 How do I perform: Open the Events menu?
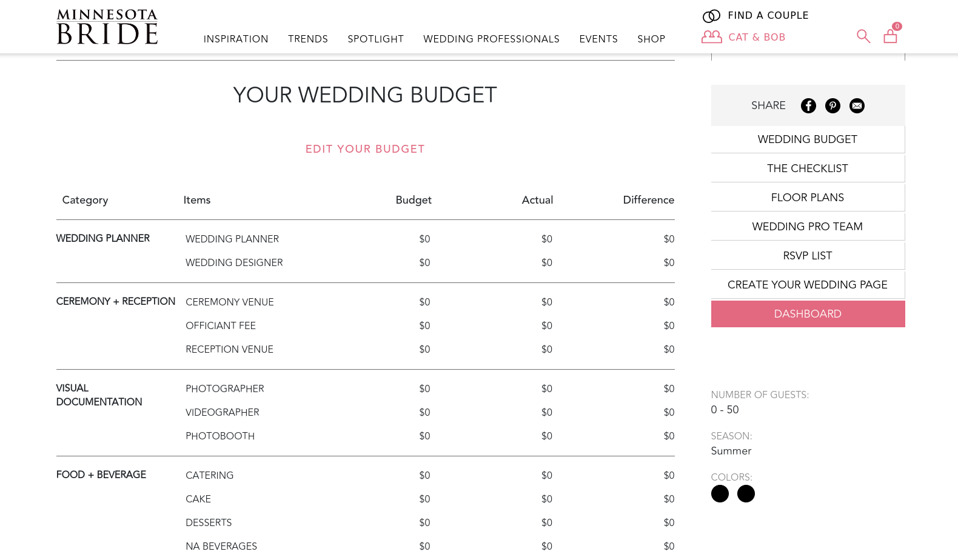(x=598, y=39)
